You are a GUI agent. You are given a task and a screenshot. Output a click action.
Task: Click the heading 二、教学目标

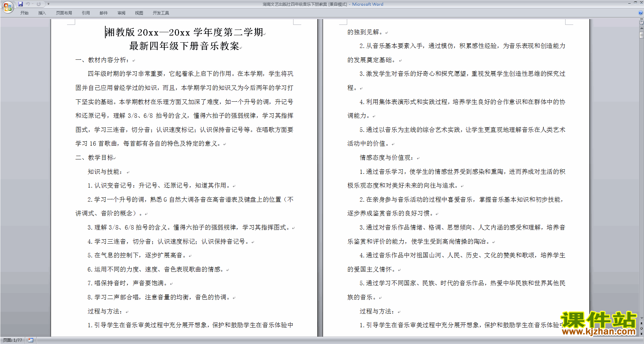point(95,158)
